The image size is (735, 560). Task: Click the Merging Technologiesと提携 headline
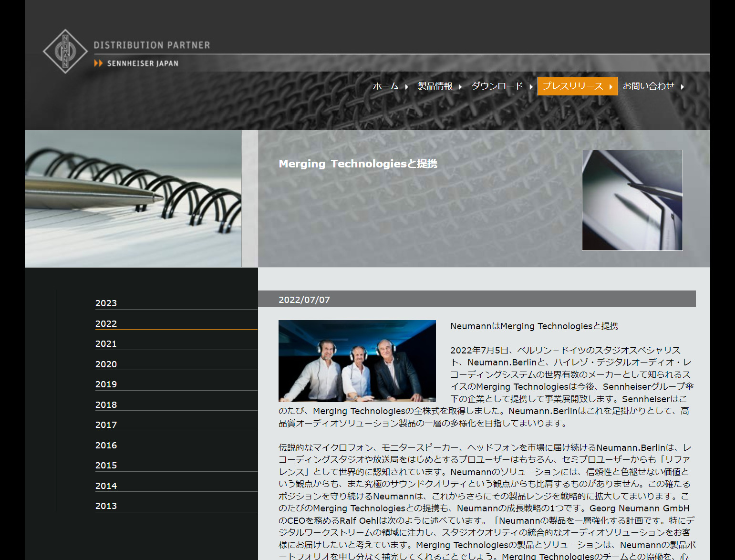(358, 164)
